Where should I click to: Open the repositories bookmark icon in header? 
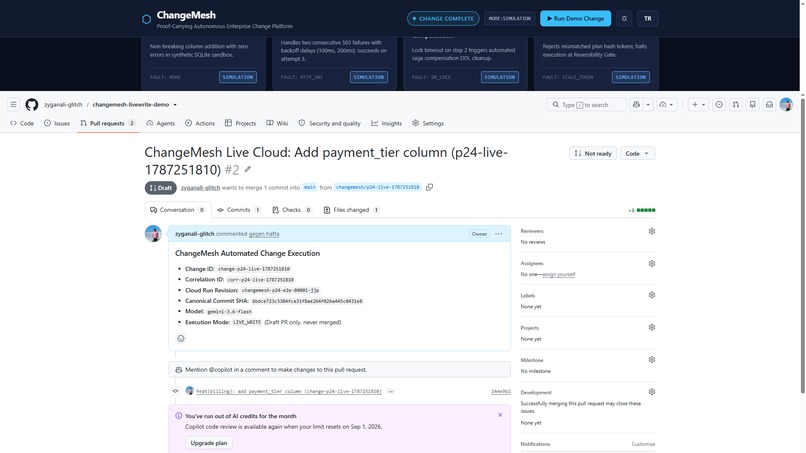(x=753, y=104)
